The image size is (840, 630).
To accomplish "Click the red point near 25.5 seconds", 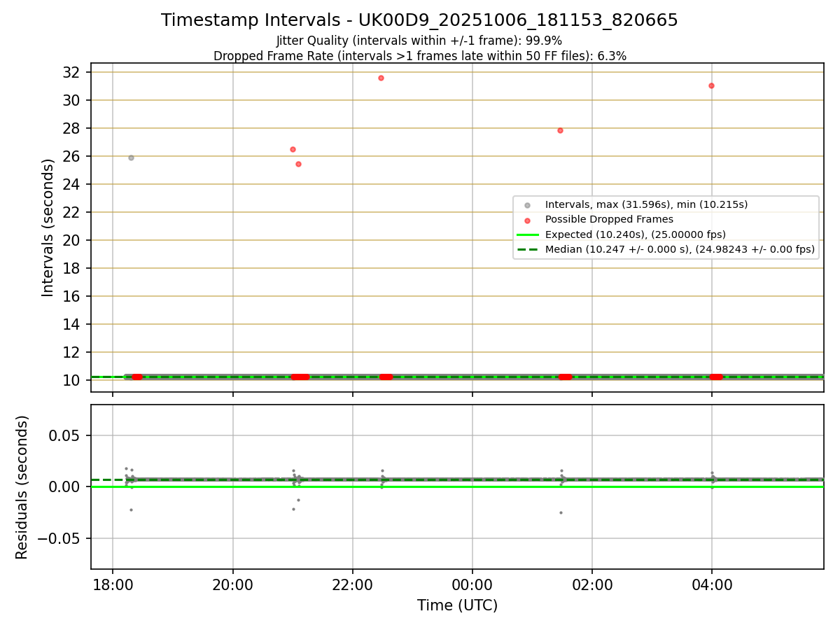I will coord(298,164).
